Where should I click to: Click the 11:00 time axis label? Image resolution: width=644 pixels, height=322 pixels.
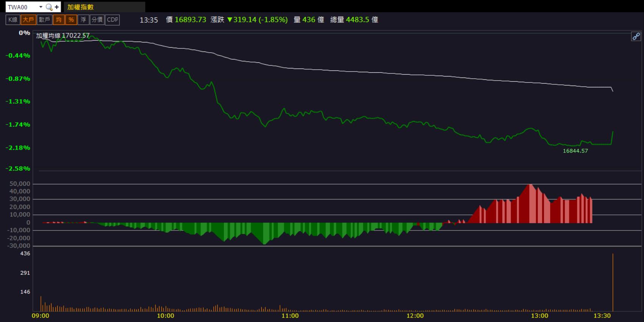[290, 316]
